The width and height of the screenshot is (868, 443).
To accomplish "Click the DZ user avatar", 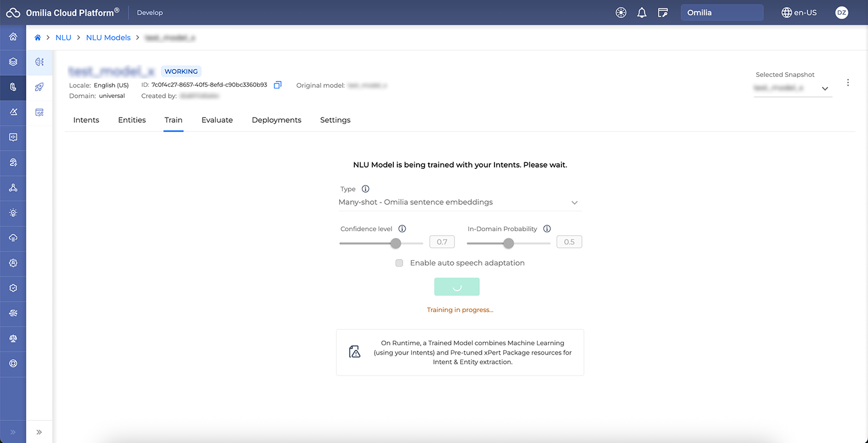I will click(x=841, y=13).
